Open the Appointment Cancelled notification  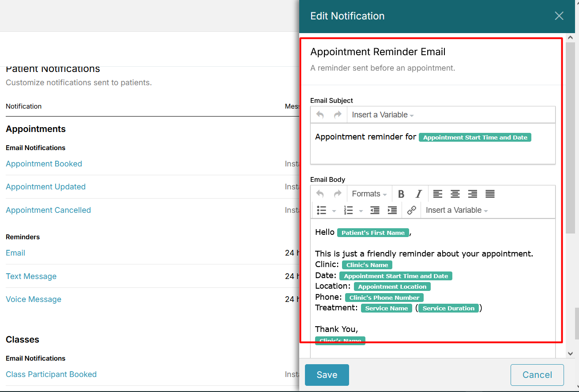point(48,210)
